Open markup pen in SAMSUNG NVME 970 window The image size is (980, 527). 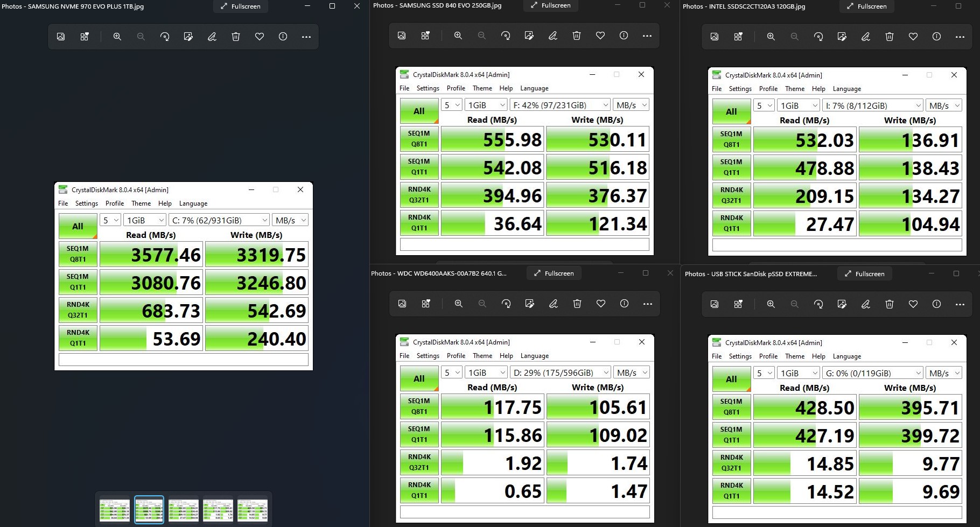tap(212, 37)
